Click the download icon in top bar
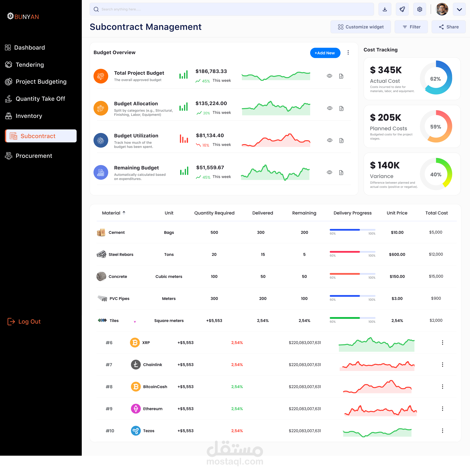 click(385, 9)
